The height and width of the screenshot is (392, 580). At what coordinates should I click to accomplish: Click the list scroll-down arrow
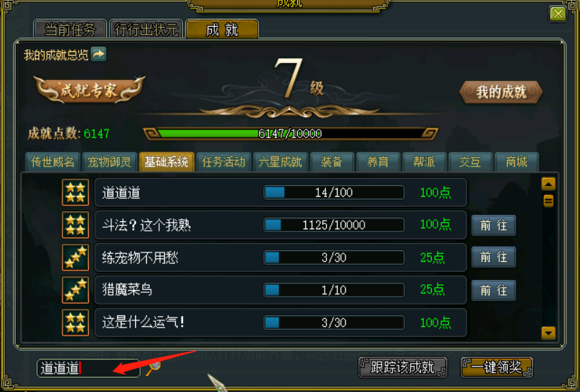pyautogui.click(x=548, y=333)
